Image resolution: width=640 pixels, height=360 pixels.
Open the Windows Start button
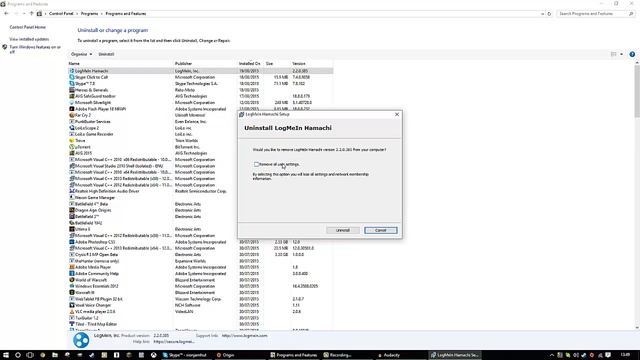pos(6,355)
